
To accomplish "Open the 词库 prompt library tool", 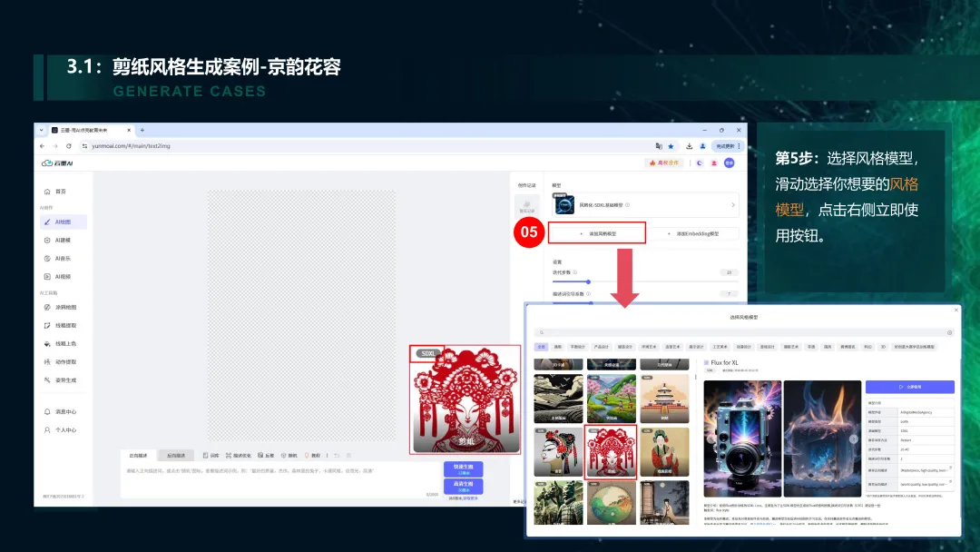I will 211,456.
